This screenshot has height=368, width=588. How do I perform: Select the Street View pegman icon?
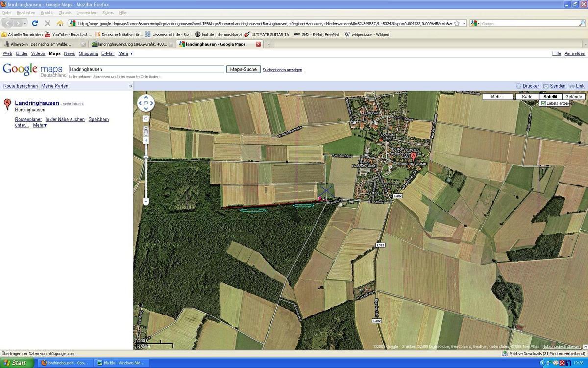[146, 131]
